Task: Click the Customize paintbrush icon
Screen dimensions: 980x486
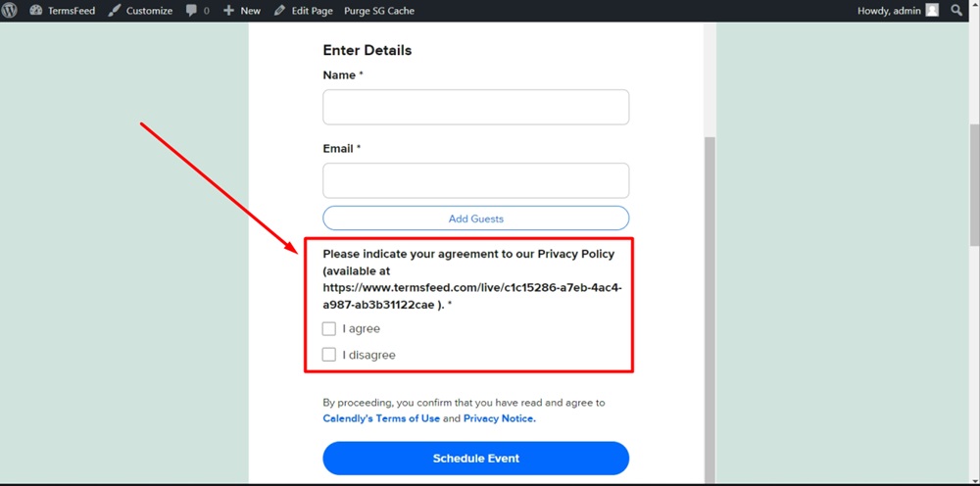Action: click(x=114, y=11)
